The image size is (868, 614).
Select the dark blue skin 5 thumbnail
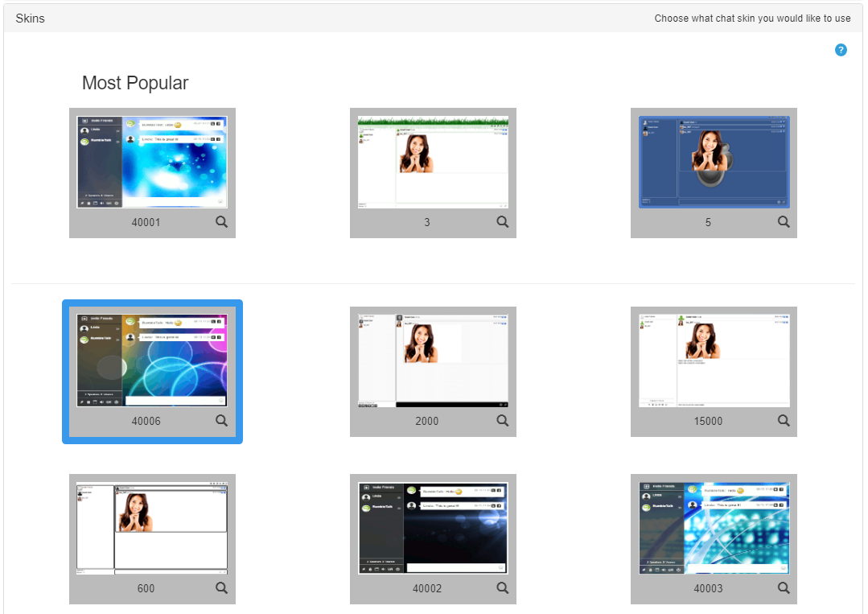coord(714,162)
